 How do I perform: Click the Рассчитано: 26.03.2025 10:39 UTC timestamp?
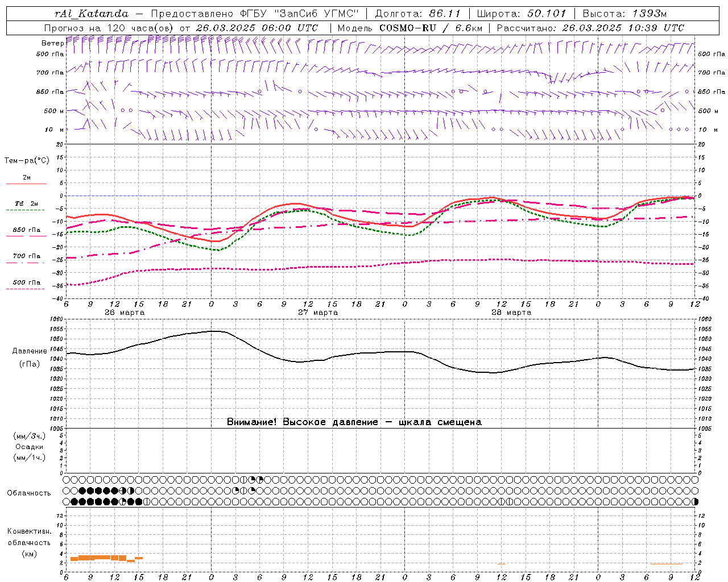click(590, 28)
